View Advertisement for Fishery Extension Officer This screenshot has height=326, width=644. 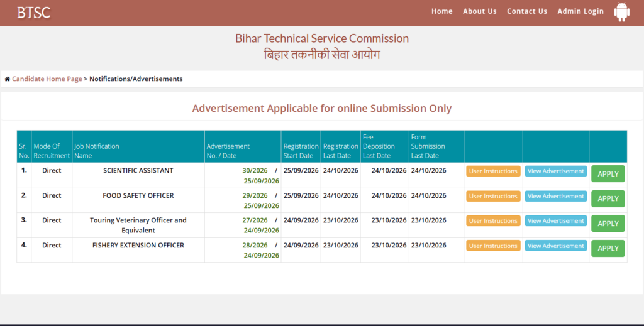(x=556, y=246)
